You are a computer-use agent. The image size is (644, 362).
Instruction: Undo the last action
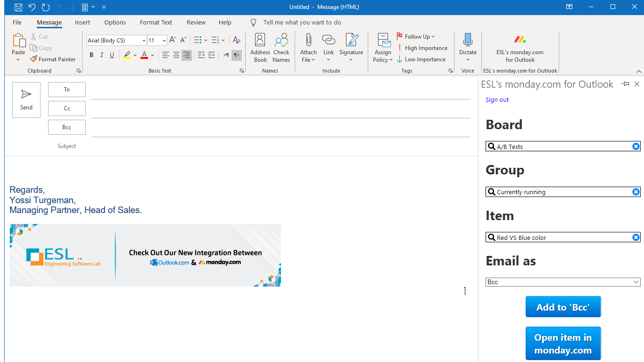click(32, 7)
